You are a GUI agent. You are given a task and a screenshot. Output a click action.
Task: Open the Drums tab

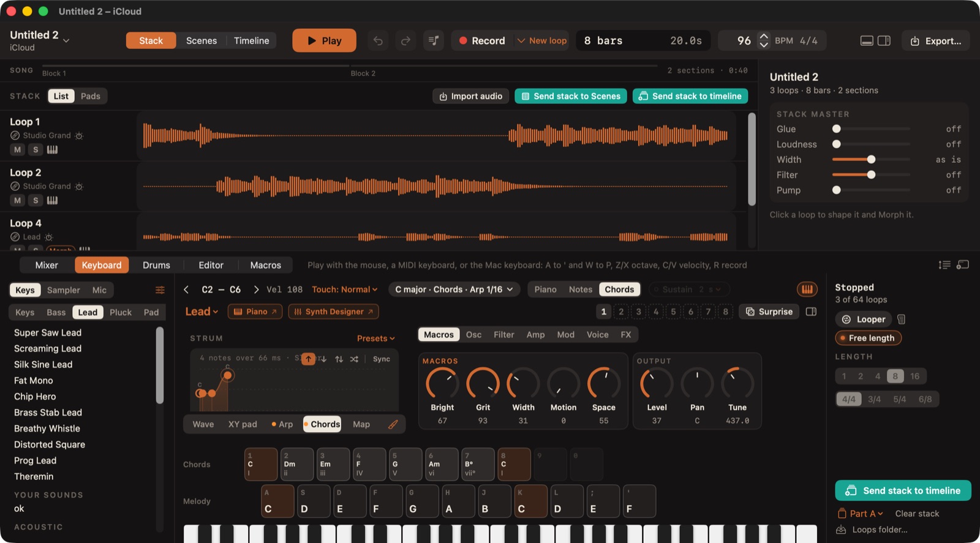point(156,265)
